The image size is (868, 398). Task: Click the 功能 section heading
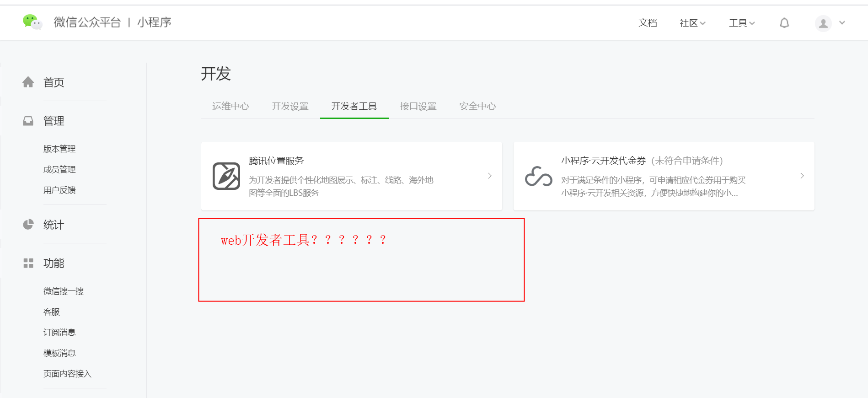54,263
